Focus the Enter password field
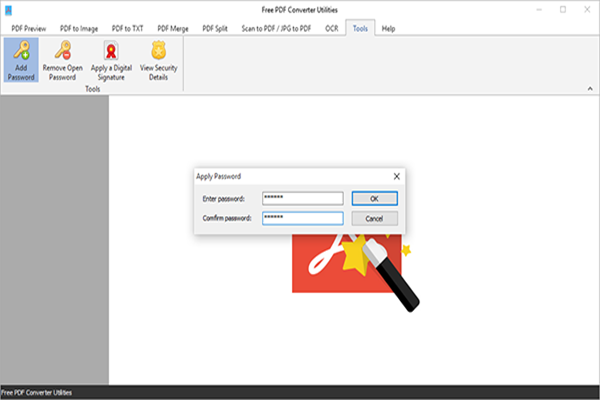 coord(303,198)
